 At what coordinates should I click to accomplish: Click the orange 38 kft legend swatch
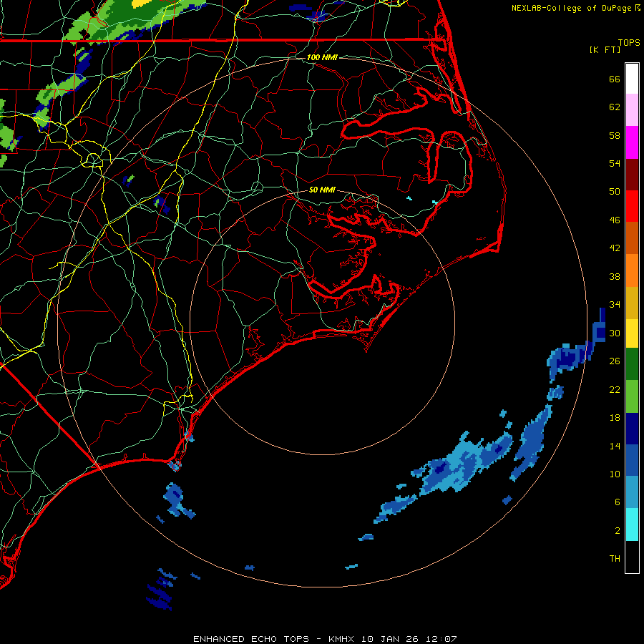(632, 270)
